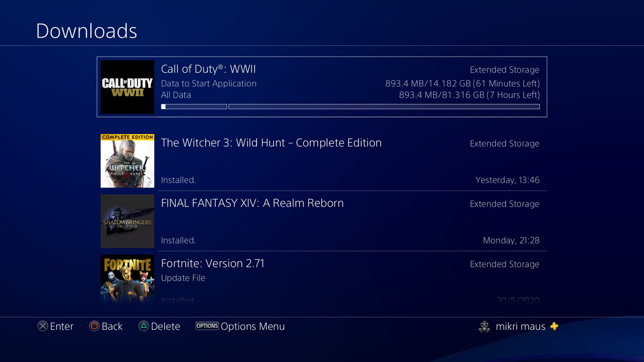
Task: Click the triangle button Delete icon
Action: click(143, 326)
